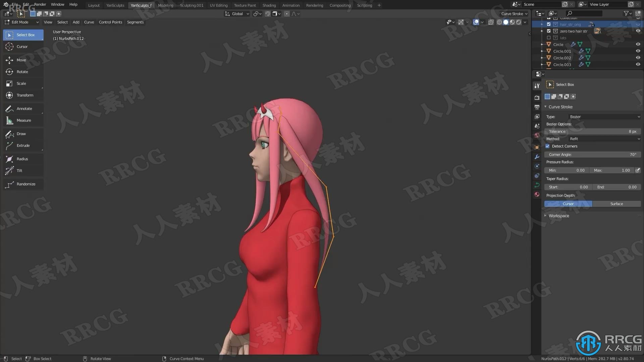Choose the Randomize tool
644x362 pixels.
tap(23, 184)
